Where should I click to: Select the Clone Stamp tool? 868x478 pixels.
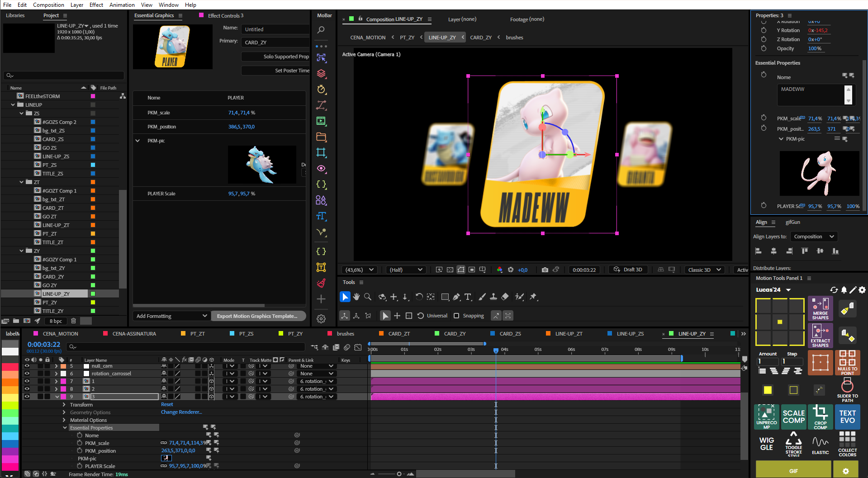[x=493, y=297]
